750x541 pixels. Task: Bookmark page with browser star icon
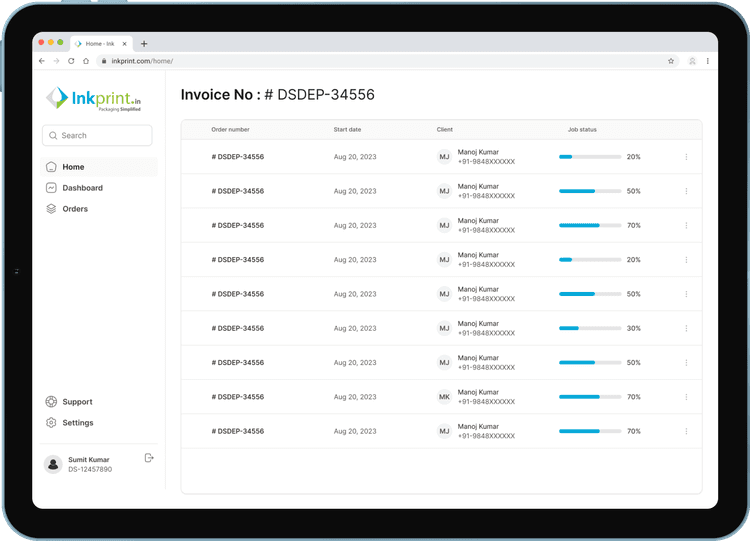coord(671,61)
